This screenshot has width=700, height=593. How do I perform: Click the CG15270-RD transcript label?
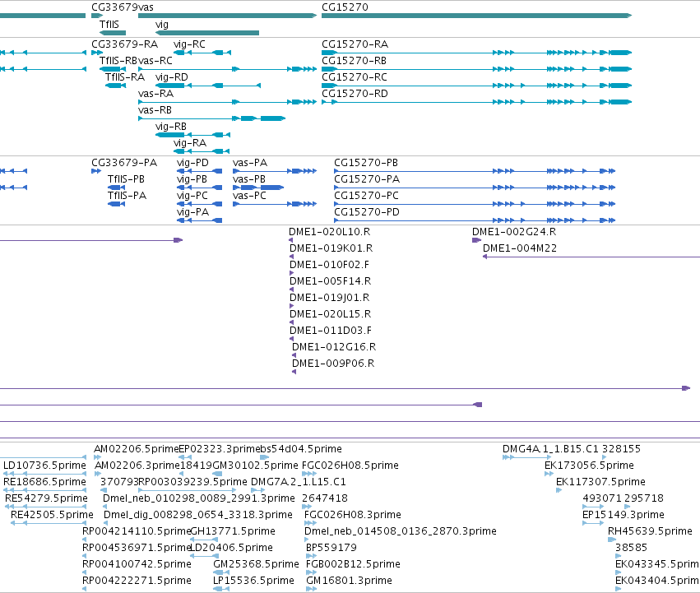[x=355, y=94]
